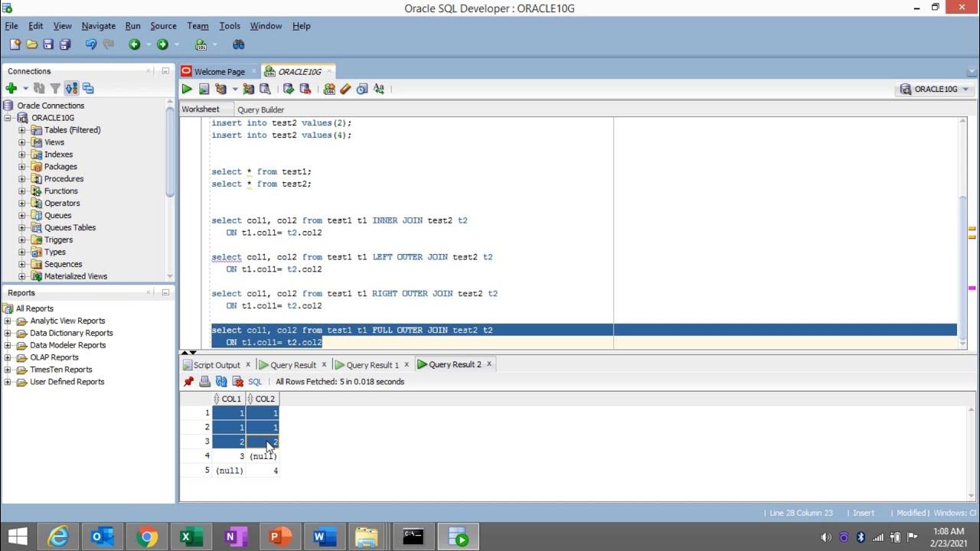The image size is (980, 551).
Task: Click the Rollback icon in worksheet toolbar
Action: coord(305,89)
